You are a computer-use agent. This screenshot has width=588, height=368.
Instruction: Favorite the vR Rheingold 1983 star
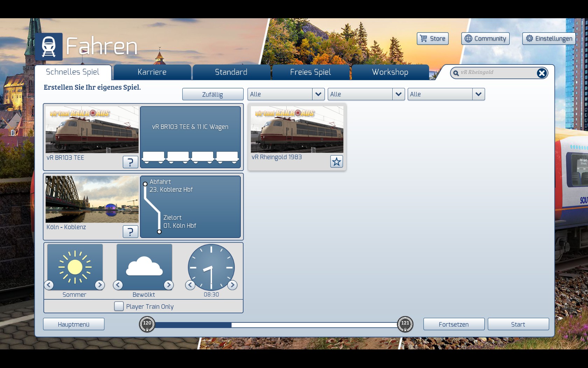coord(336,162)
